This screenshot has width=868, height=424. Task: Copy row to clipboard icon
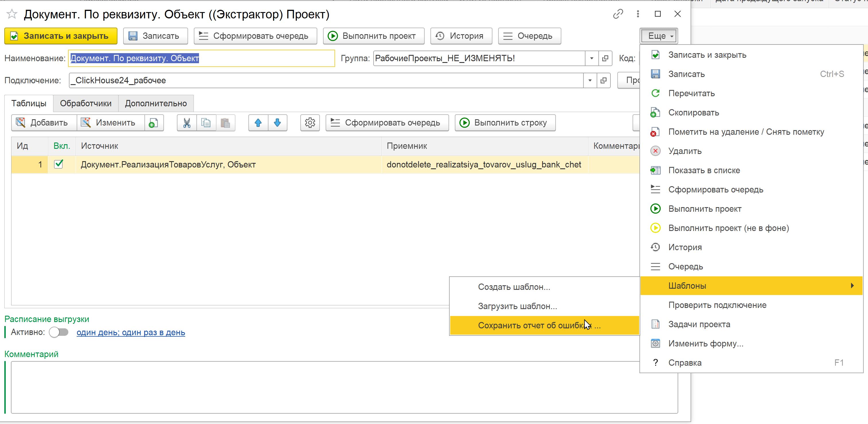pos(206,123)
